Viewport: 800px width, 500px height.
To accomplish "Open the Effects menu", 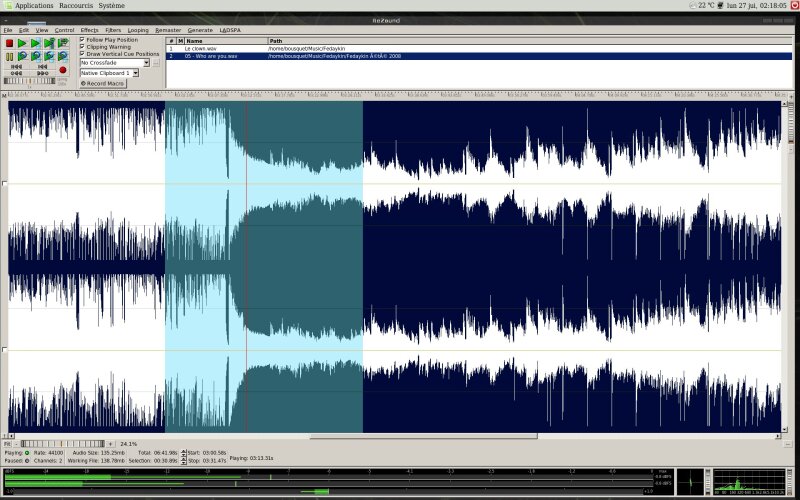I will 89,30.
